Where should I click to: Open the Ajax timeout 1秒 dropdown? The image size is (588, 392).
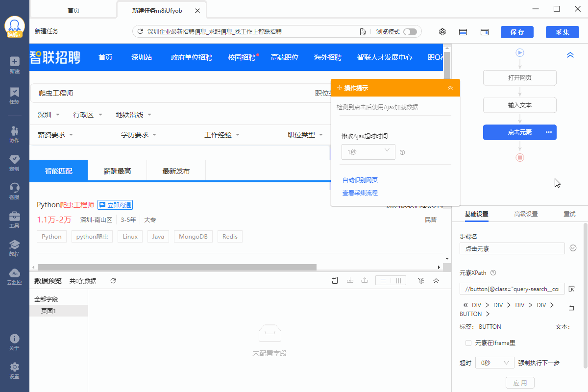tap(368, 152)
